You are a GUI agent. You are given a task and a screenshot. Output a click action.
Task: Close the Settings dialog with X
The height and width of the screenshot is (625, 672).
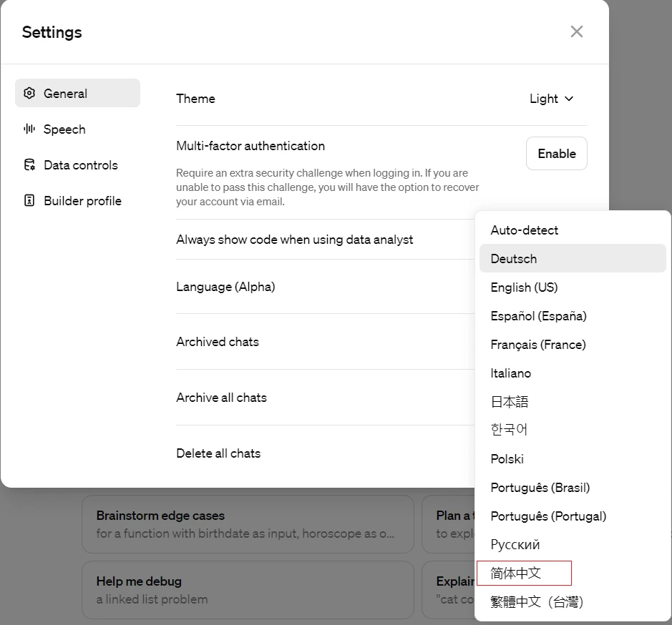[576, 31]
